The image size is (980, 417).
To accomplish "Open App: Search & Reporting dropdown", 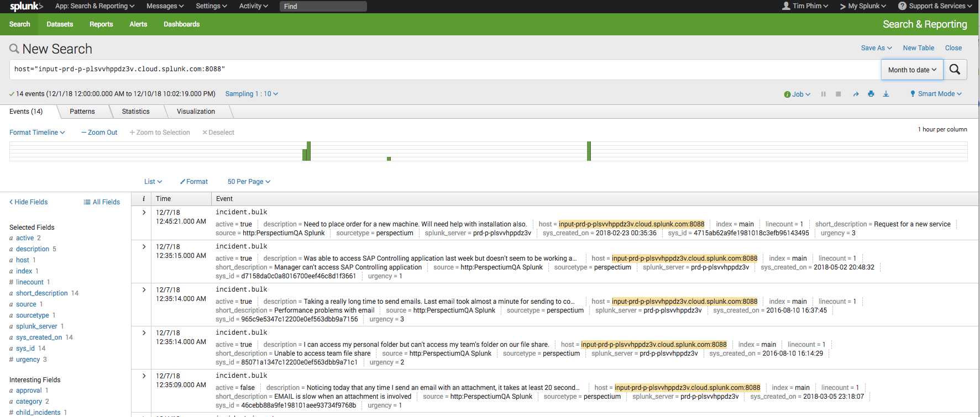I will [x=95, y=6].
